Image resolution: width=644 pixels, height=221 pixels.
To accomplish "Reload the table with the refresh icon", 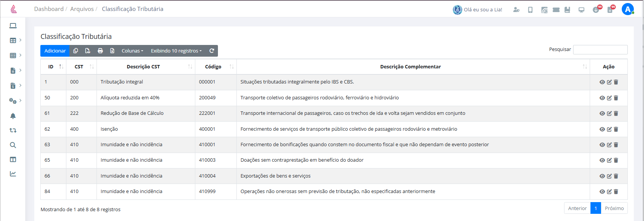I will [x=212, y=51].
